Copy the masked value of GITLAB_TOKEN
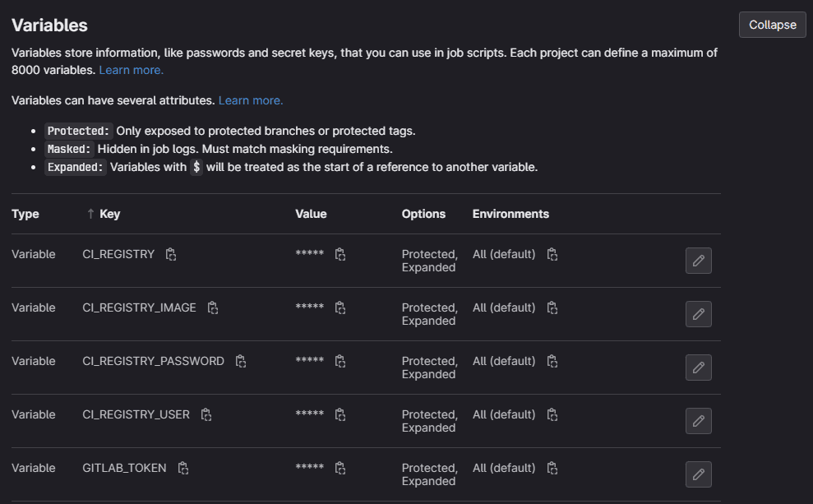 340,469
